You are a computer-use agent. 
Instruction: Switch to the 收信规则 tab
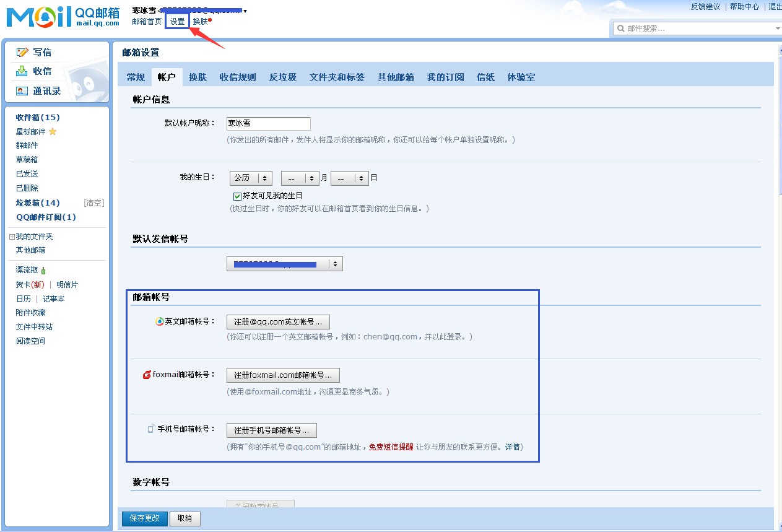click(x=237, y=77)
